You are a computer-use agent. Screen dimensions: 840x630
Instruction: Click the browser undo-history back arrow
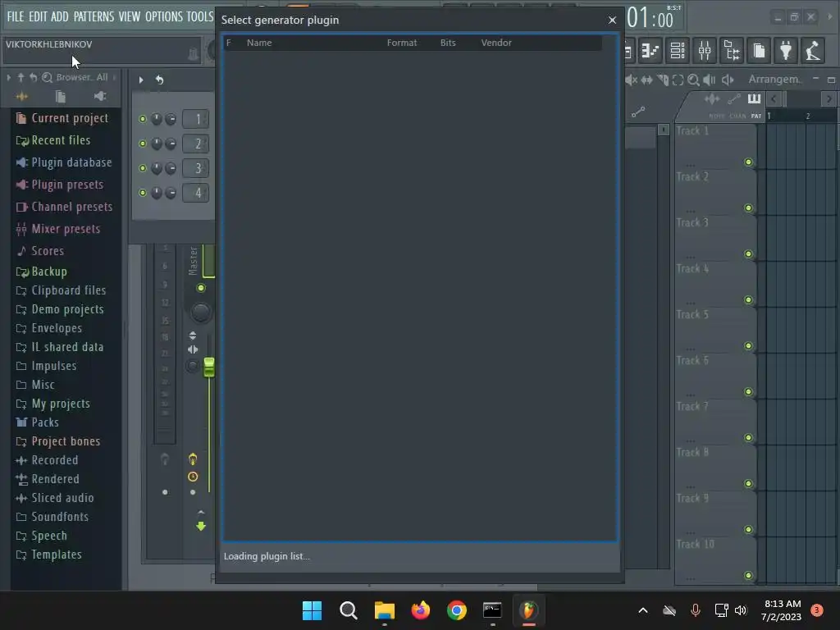33,77
